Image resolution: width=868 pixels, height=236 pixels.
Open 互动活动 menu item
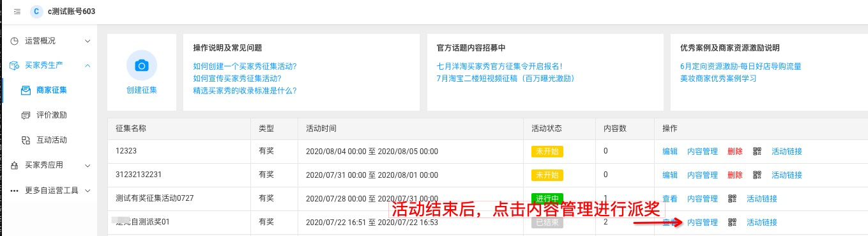[52, 140]
